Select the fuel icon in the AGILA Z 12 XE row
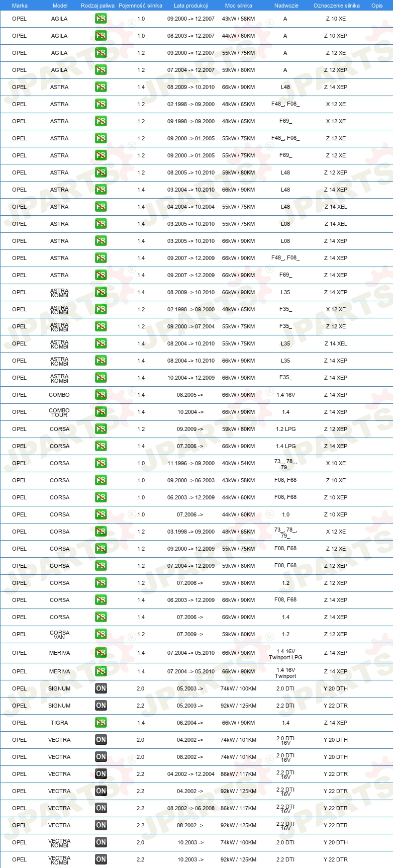 pos(101,53)
